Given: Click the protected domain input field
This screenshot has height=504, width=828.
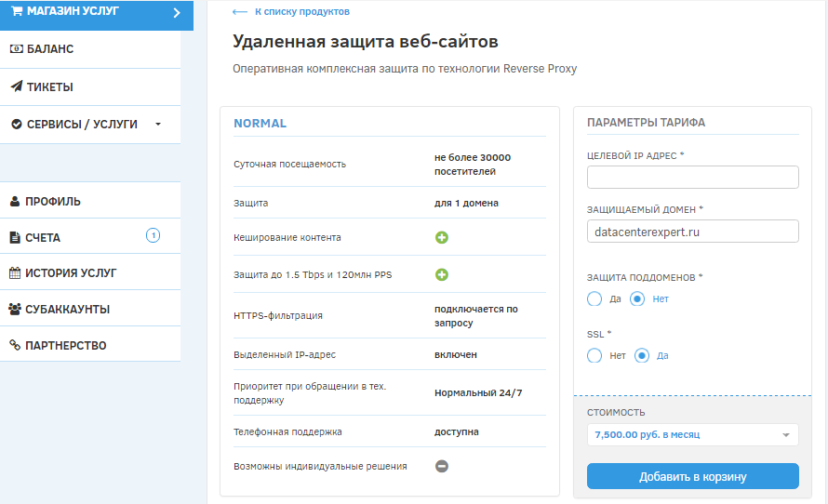Looking at the screenshot, I should [692, 232].
